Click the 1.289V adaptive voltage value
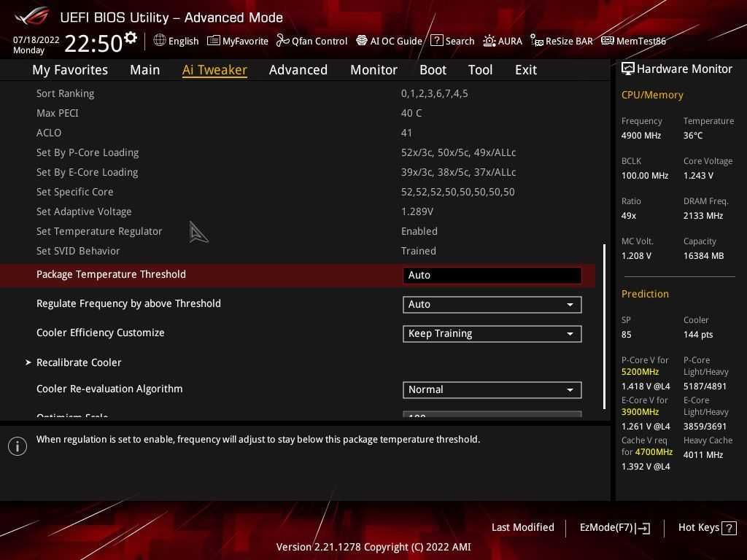747x560 pixels. [x=417, y=212]
